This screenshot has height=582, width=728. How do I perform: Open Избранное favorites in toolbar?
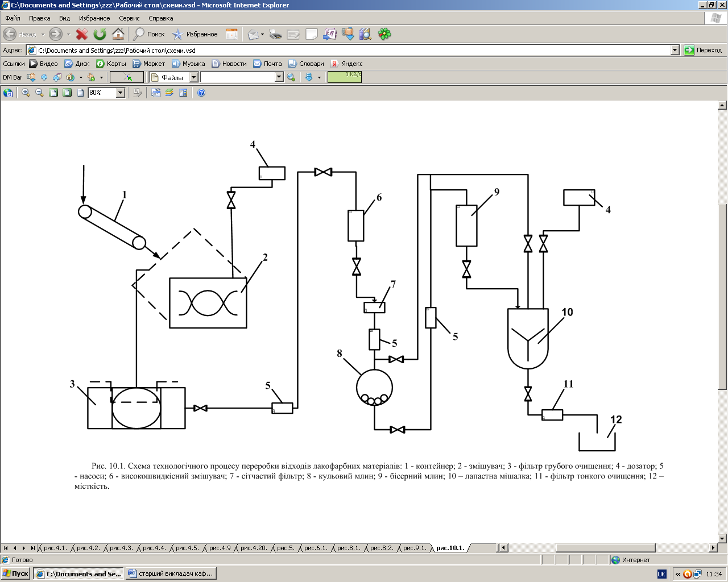[x=195, y=34]
